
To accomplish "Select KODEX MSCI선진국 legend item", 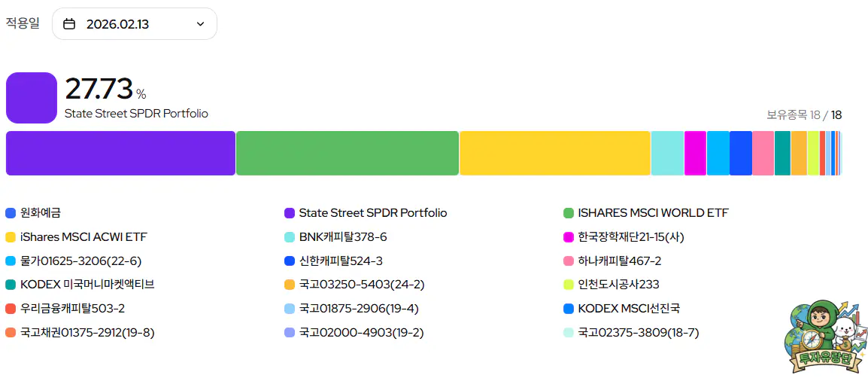I will click(629, 309).
